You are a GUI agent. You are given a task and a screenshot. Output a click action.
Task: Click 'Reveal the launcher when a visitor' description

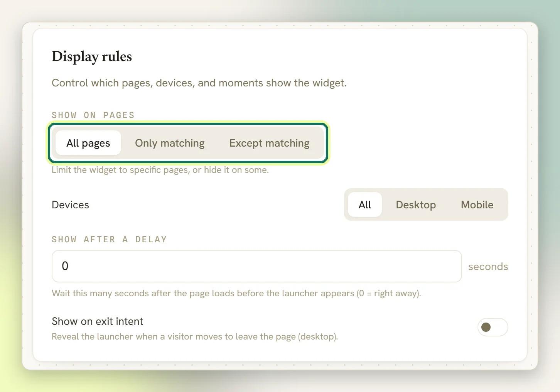(x=195, y=336)
